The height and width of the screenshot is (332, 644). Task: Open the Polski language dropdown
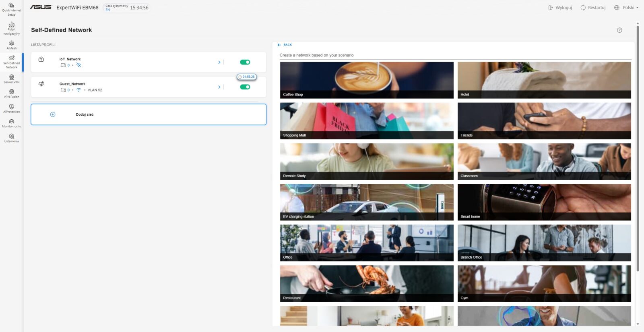626,8
